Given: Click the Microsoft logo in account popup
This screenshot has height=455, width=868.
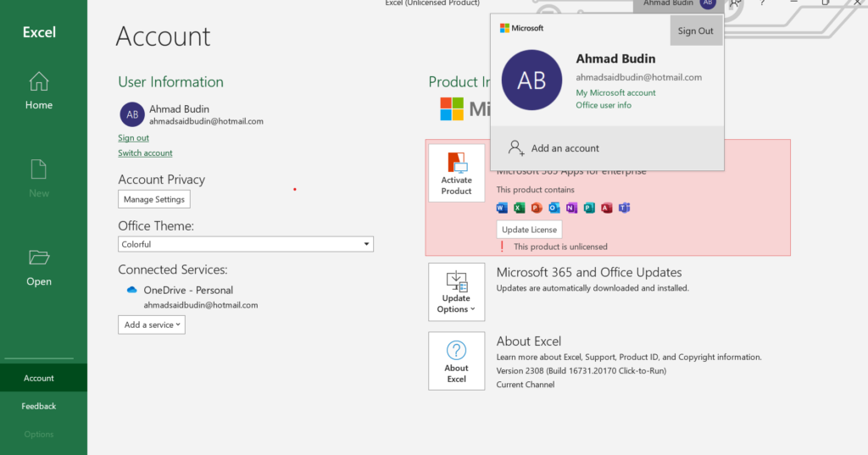Looking at the screenshot, I should point(521,28).
